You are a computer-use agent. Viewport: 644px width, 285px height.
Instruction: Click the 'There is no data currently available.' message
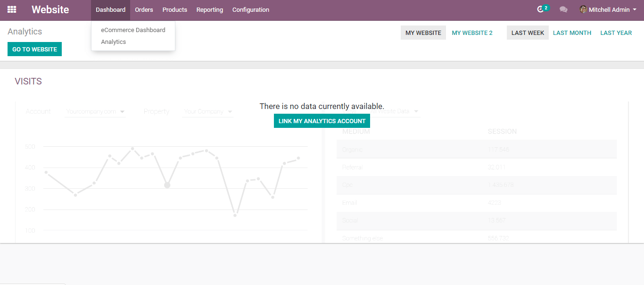322,106
